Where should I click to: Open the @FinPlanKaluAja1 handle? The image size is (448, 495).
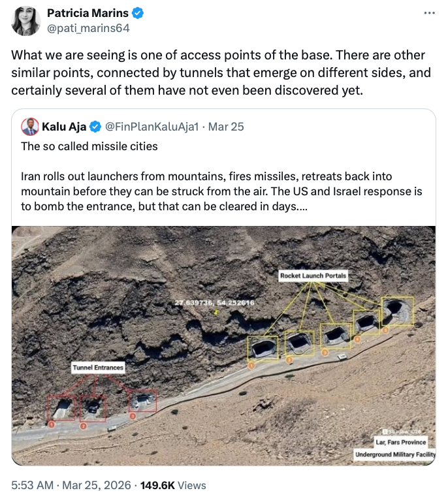coord(152,126)
